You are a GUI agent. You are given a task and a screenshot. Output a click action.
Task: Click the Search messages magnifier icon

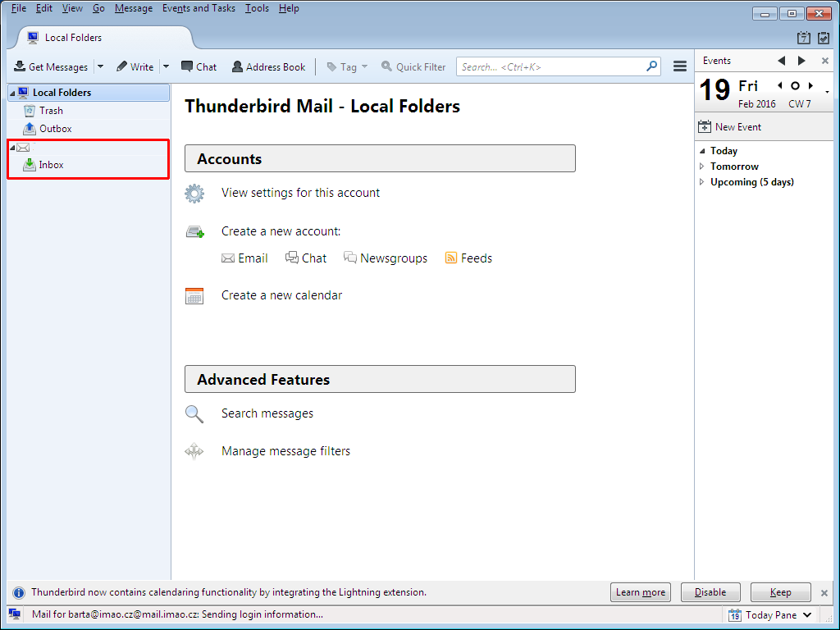[194, 414]
